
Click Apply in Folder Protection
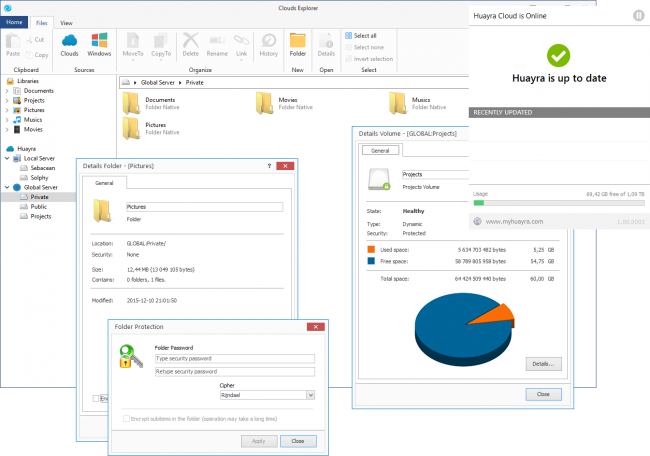pyautogui.click(x=259, y=441)
